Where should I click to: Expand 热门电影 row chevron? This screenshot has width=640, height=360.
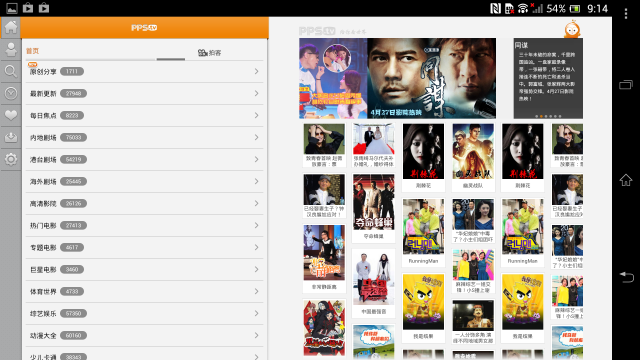[x=256, y=225]
